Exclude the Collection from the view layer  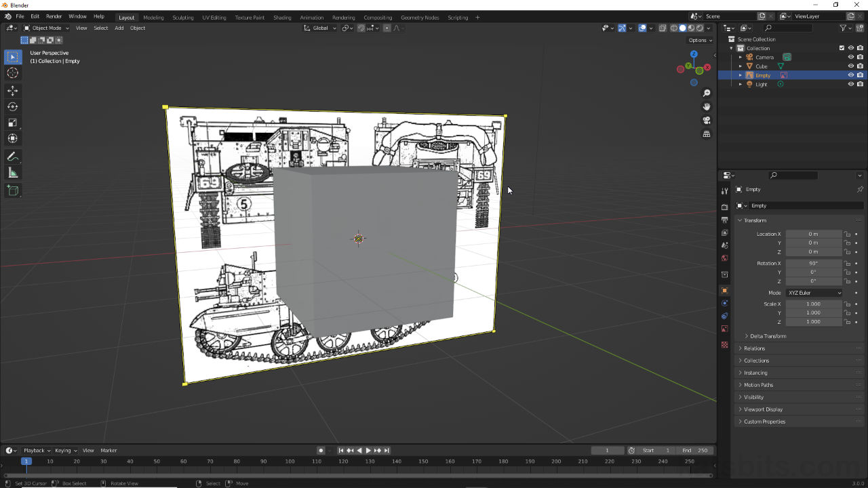coord(841,47)
